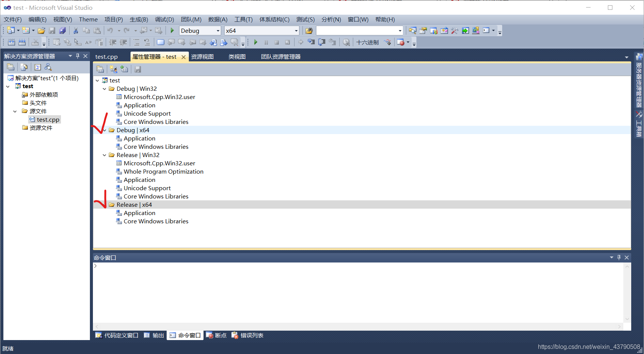
Task: Collapse the test project in Solution Explorer
Action: (8, 86)
